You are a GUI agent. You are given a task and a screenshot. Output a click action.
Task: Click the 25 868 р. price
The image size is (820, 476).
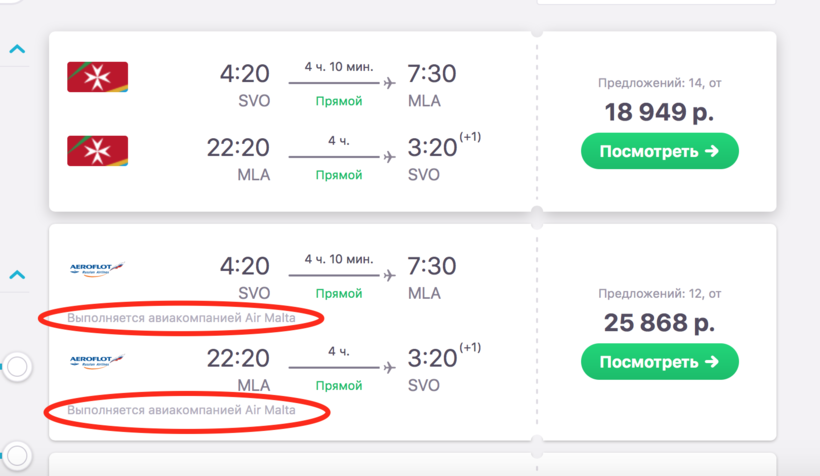coord(659,323)
